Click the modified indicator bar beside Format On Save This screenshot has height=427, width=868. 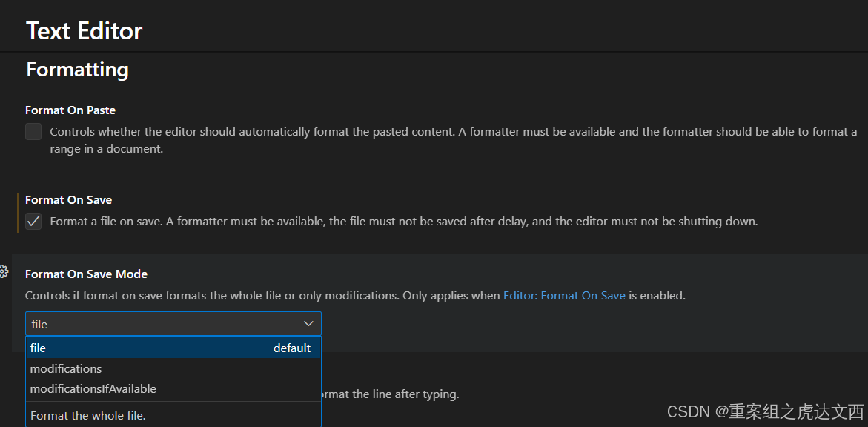coord(18,213)
